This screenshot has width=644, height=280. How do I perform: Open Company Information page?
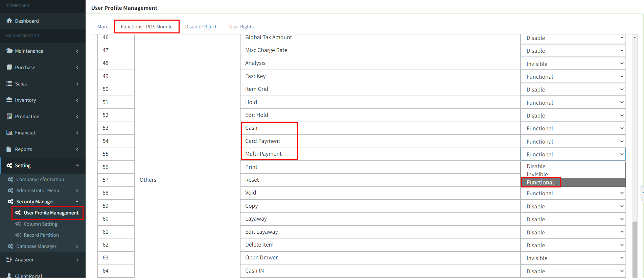pyautogui.click(x=40, y=179)
